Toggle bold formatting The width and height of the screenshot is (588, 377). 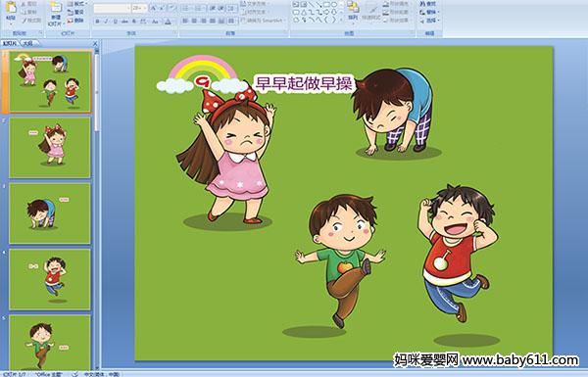click(97, 22)
